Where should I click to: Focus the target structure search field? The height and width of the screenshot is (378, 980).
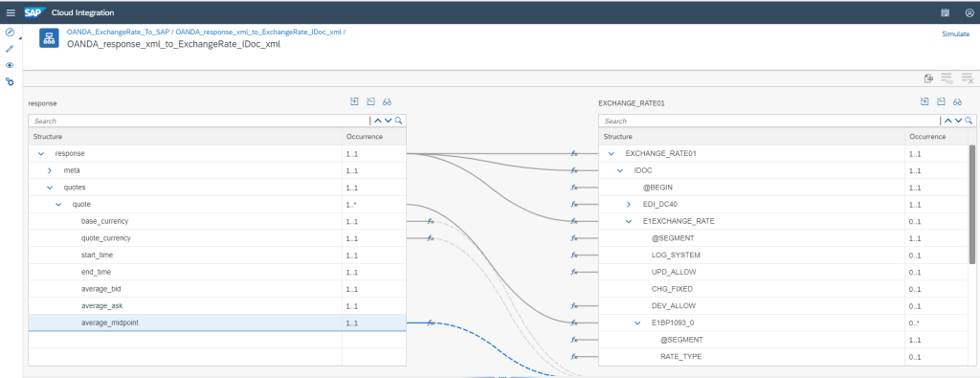click(x=769, y=121)
